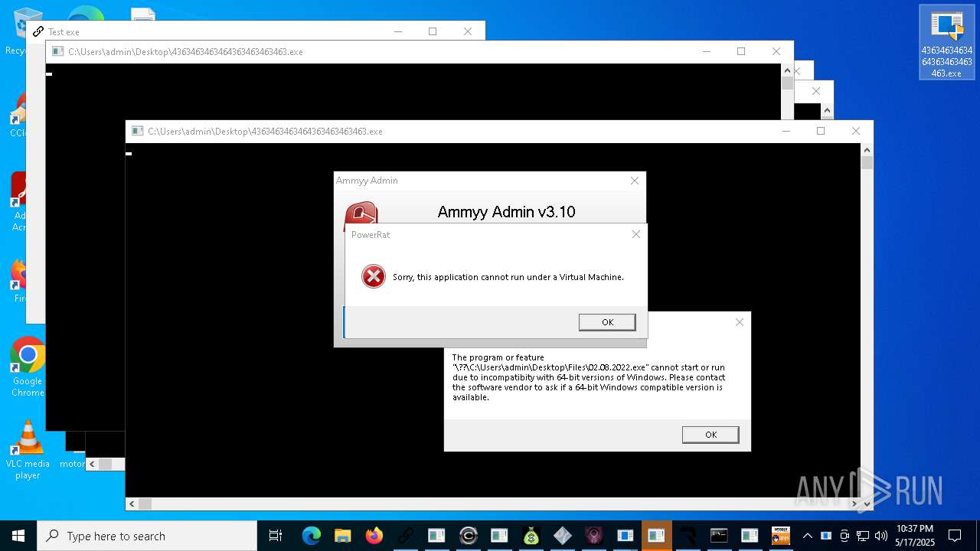This screenshot has height=551, width=980.
Task: Click the purple circular taskbar icon
Action: point(593,536)
